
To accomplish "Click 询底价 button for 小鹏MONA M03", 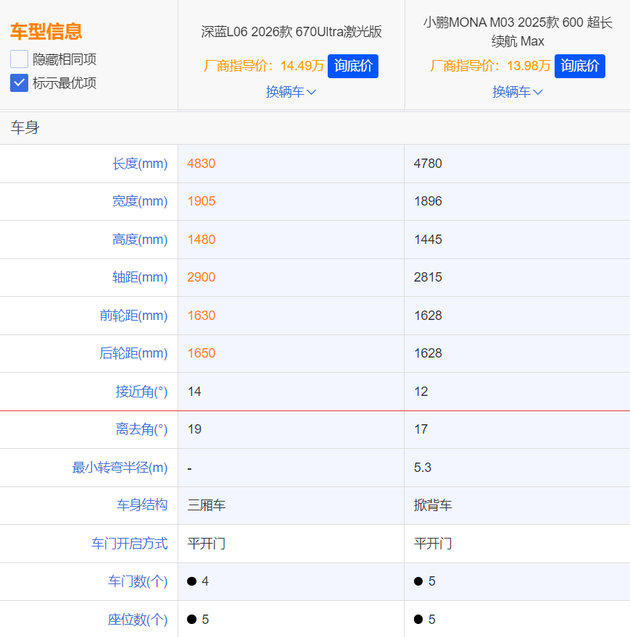I will [x=580, y=66].
